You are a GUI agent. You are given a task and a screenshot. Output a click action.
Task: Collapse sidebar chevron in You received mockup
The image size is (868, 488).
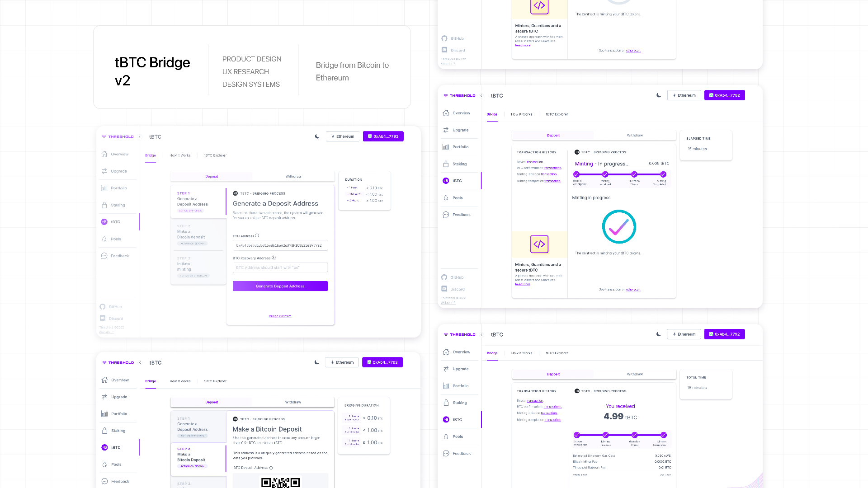[481, 335]
